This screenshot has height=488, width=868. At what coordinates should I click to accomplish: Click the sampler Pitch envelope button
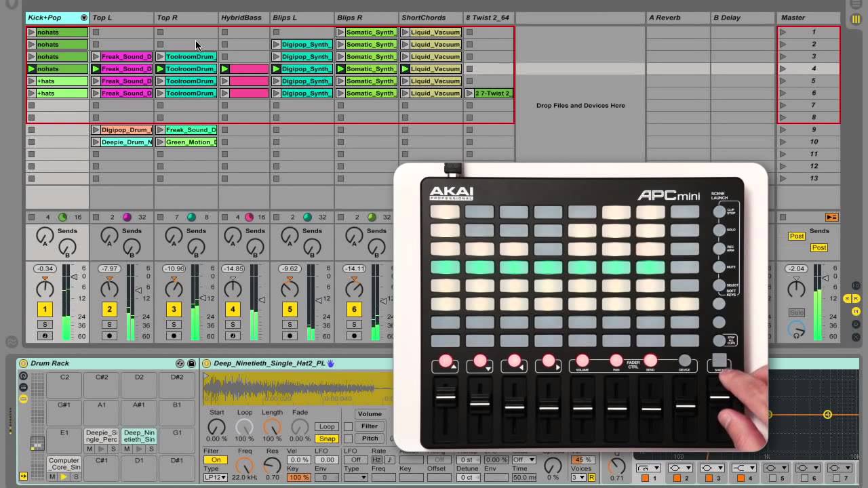click(x=370, y=439)
